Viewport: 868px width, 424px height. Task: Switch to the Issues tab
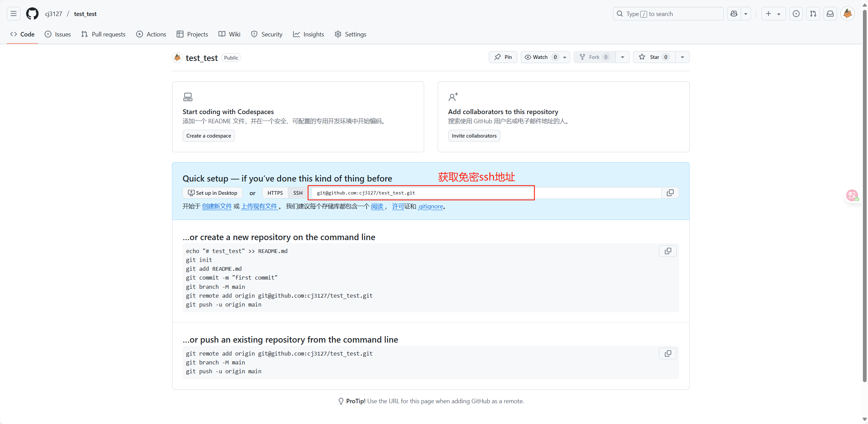(58, 34)
